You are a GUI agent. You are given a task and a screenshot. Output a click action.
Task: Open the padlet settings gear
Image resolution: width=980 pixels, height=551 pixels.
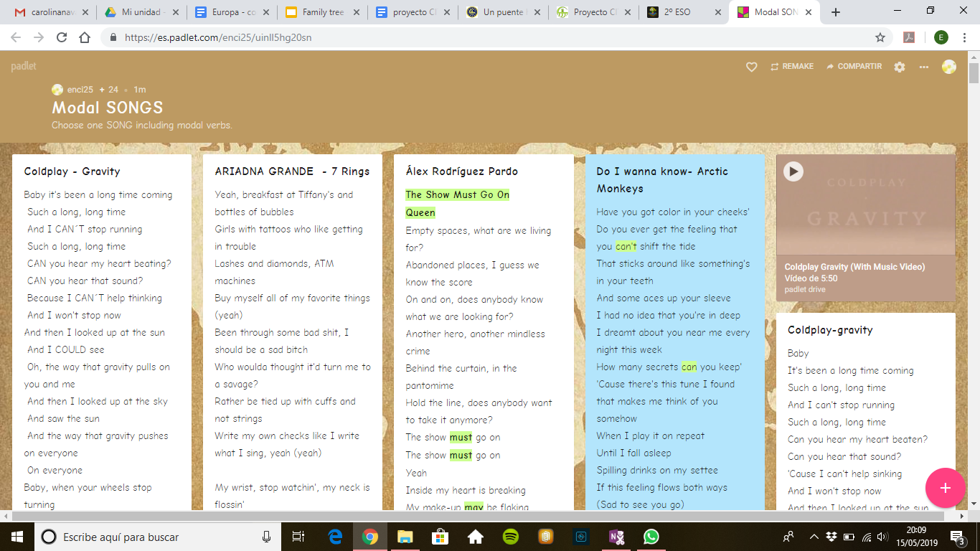900,67
